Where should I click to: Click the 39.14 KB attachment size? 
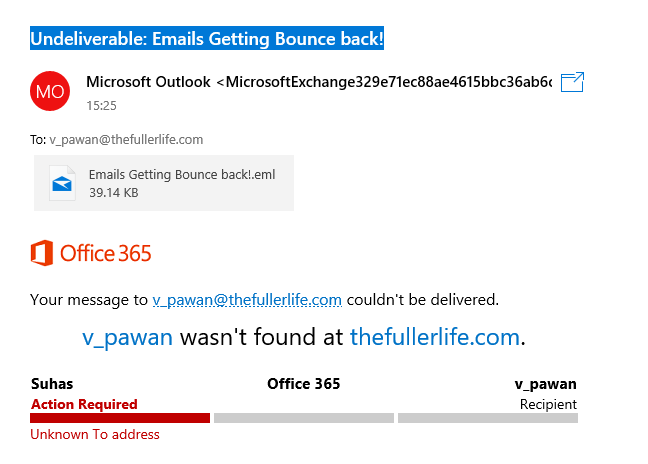tap(113, 192)
